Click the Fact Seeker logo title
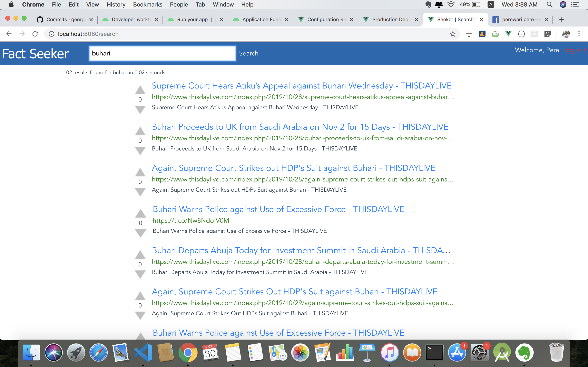 point(36,54)
